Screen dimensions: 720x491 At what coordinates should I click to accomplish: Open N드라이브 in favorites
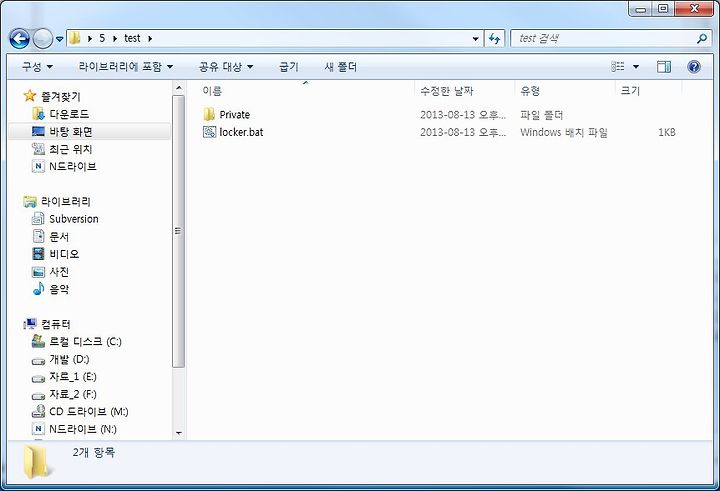[x=73, y=166]
